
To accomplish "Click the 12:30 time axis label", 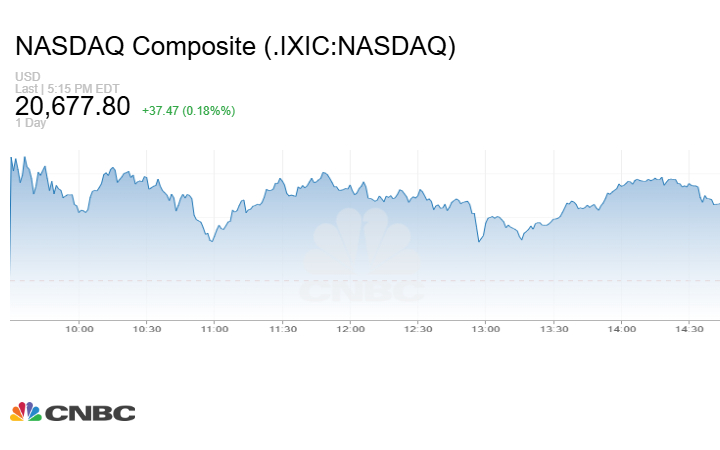I will (418, 329).
